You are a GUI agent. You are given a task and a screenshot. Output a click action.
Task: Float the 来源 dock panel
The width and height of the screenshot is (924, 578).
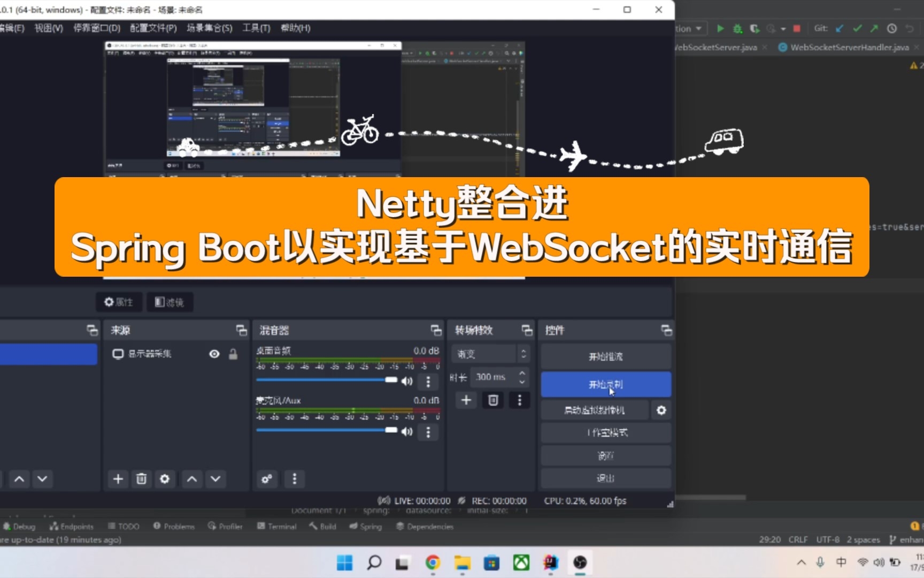pyautogui.click(x=242, y=330)
